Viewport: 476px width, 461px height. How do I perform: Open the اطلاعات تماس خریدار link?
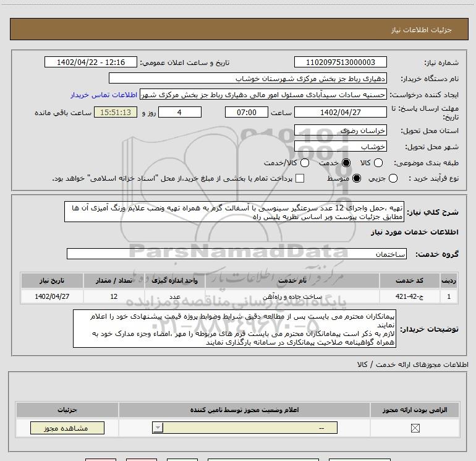click(x=104, y=95)
